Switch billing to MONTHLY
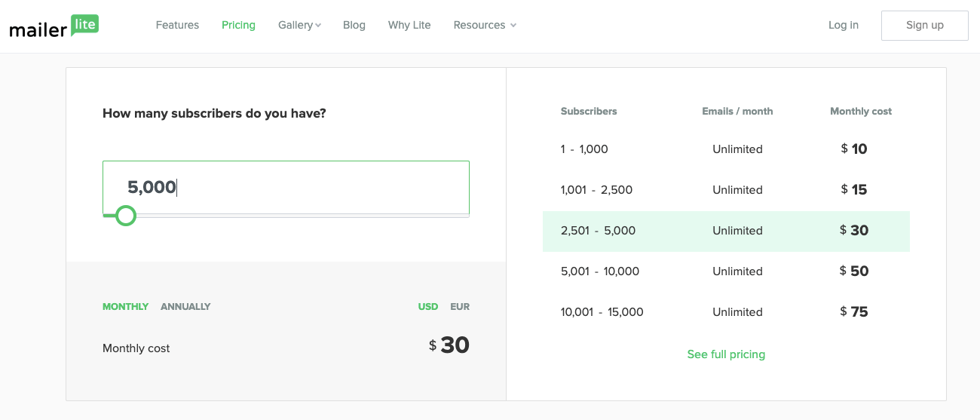 coord(125,306)
